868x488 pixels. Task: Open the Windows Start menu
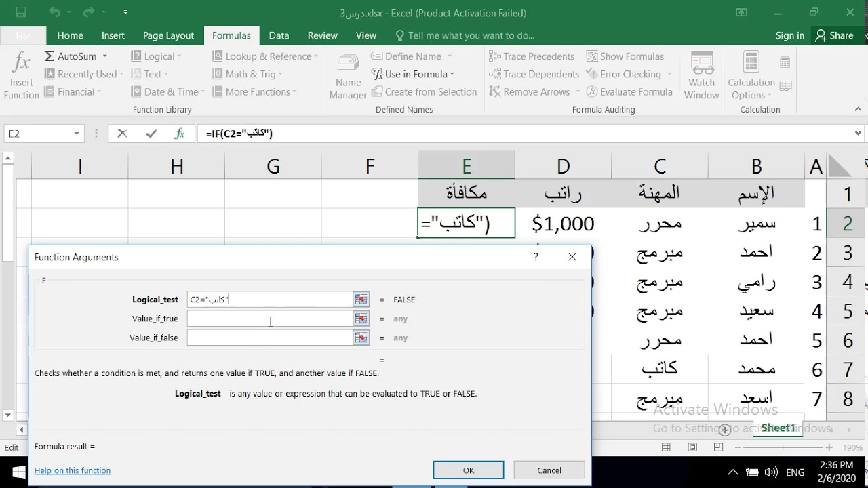coord(19,472)
